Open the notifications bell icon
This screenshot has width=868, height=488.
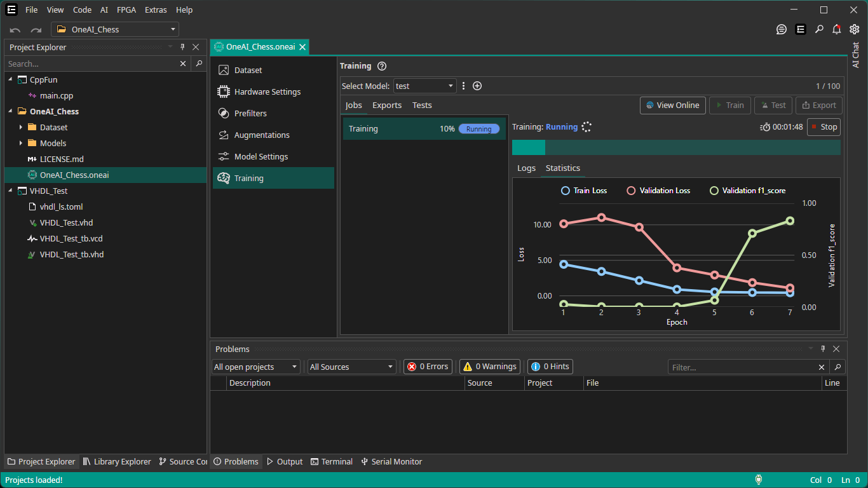pos(837,29)
